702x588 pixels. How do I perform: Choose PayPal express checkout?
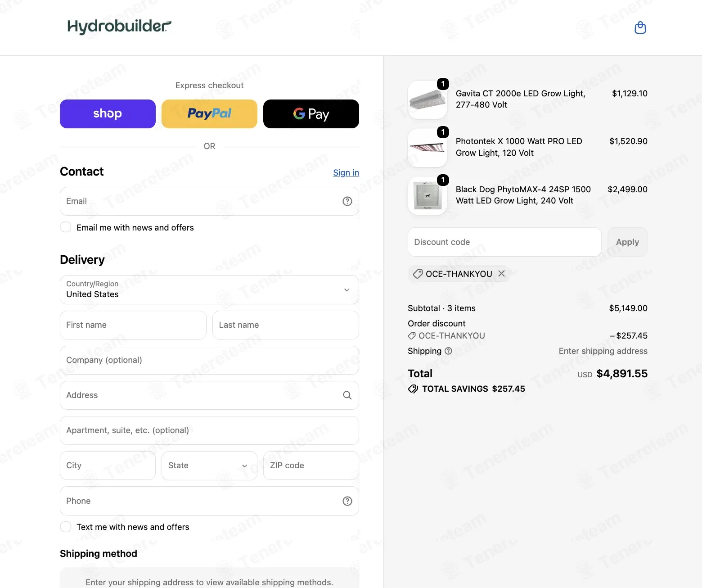tap(209, 114)
